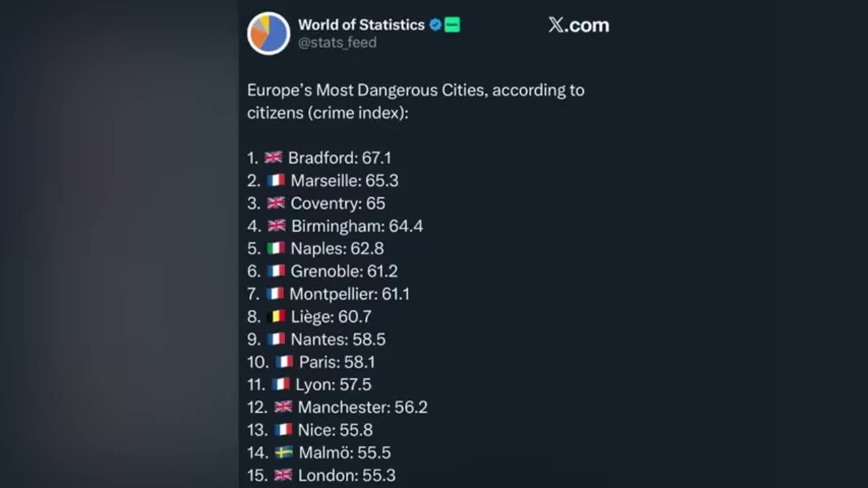Click the blue verified checkmark badge
Viewport: 868px width, 488px height.
(435, 25)
